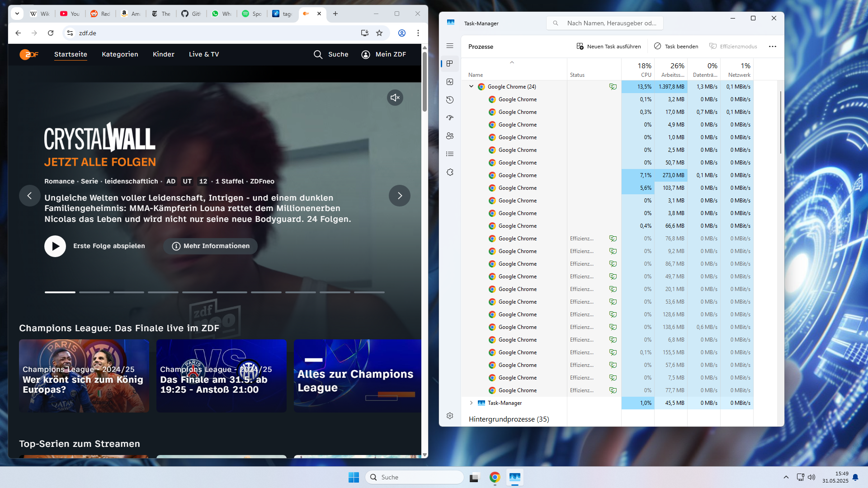Switch to the GitHub tab
This screenshot has width=868, height=488.
(191, 14)
